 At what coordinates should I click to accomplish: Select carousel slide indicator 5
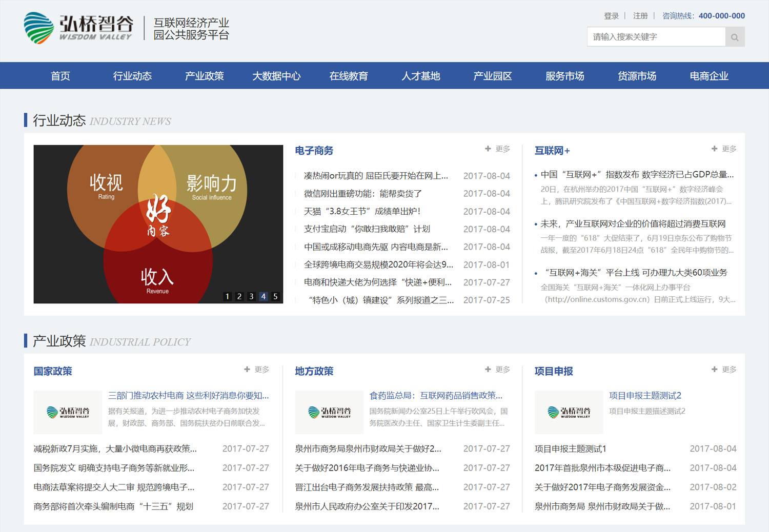(275, 296)
